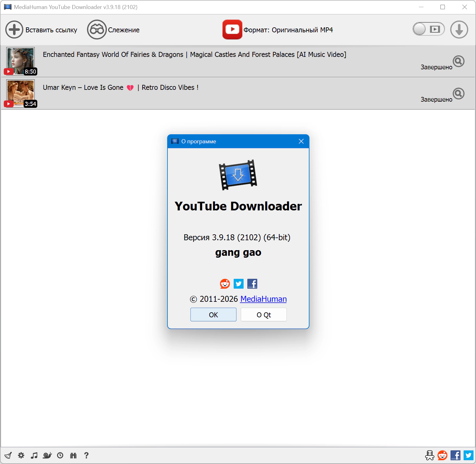Open the Формат: Оригинальный MP4 selector
This screenshot has width=476, height=464.
tap(277, 30)
